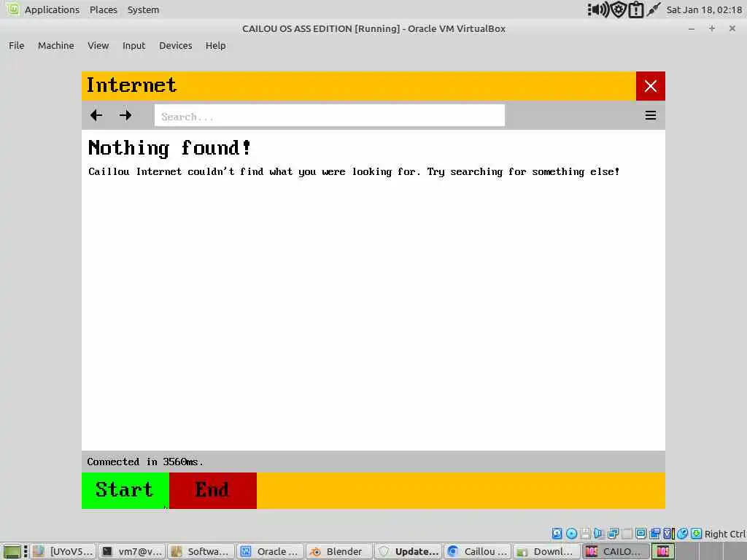Click VirtualBox optical disk status icon
Viewport: 747px width, 560px height.
(x=572, y=533)
